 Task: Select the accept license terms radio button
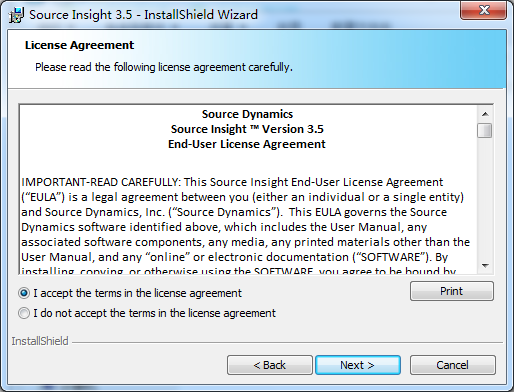pos(24,293)
